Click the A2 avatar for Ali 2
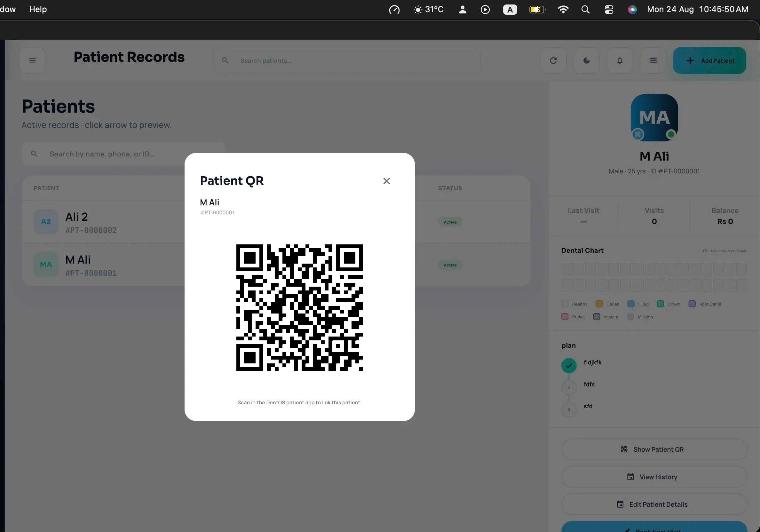Image resolution: width=760 pixels, height=532 pixels. coord(46,222)
